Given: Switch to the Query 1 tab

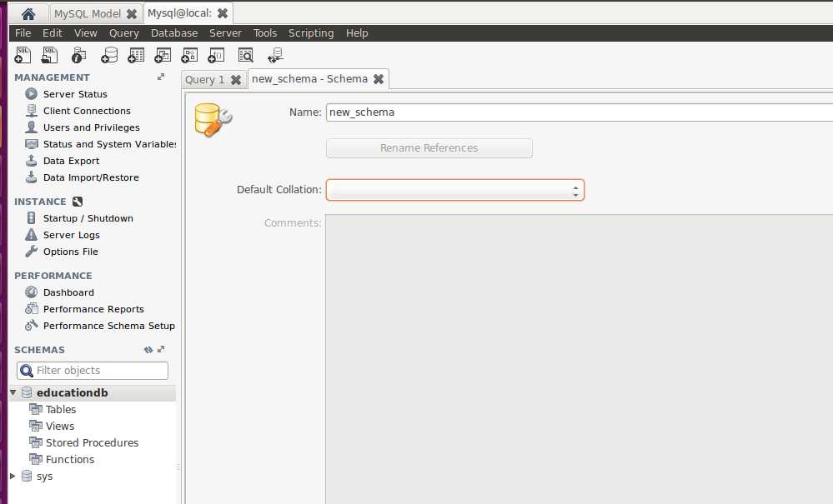Looking at the screenshot, I should (x=205, y=80).
